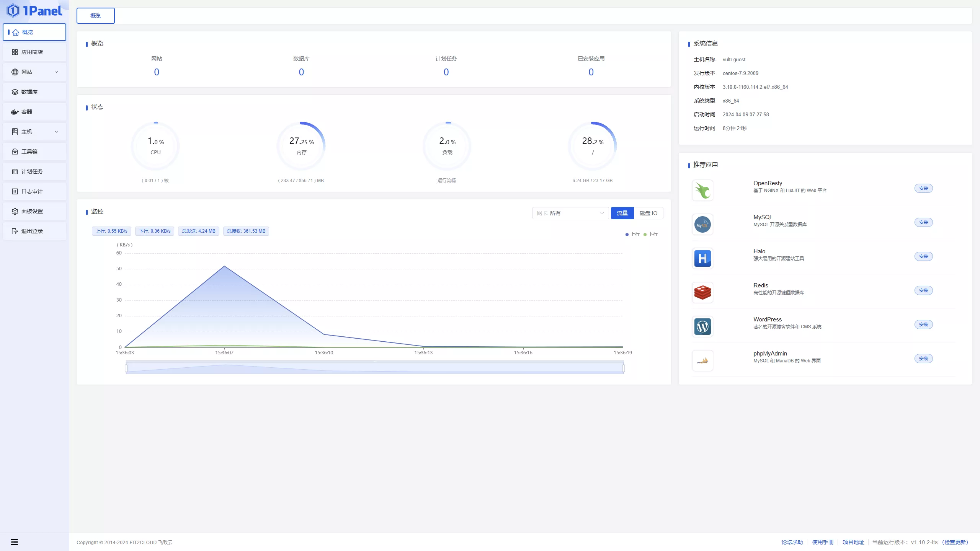Expand the 网站 sidebar submenu
980x551 pixels.
(34, 72)
